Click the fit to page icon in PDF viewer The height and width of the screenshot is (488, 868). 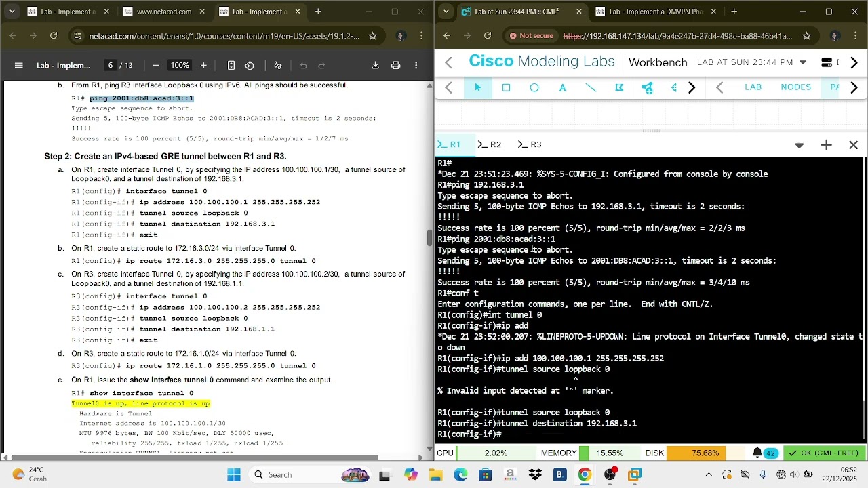pyautogui.click(x=231, y=65)
